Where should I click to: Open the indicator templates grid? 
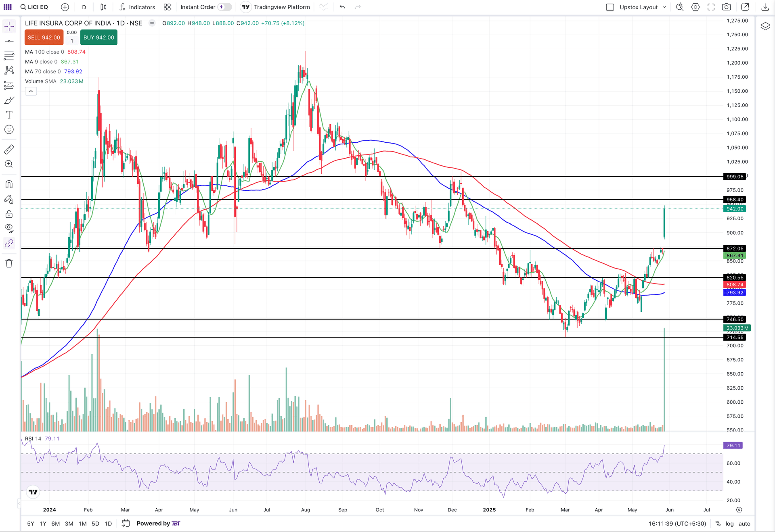[167, 7]
